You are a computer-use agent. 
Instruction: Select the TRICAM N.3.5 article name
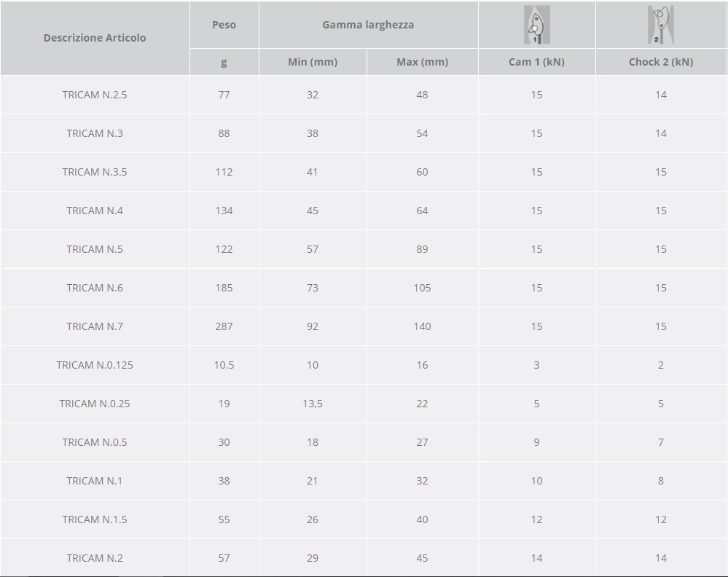(95, 172)
